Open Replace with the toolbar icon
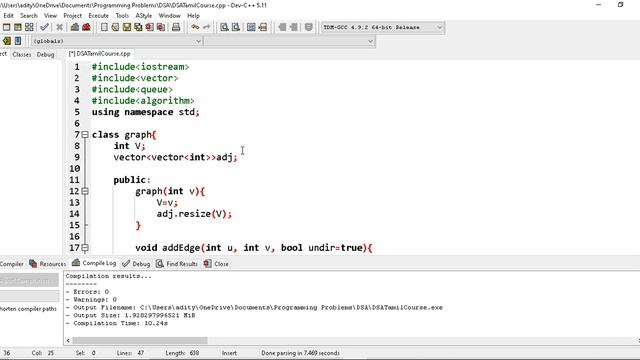The image size is (640, 360). point(236,27)
